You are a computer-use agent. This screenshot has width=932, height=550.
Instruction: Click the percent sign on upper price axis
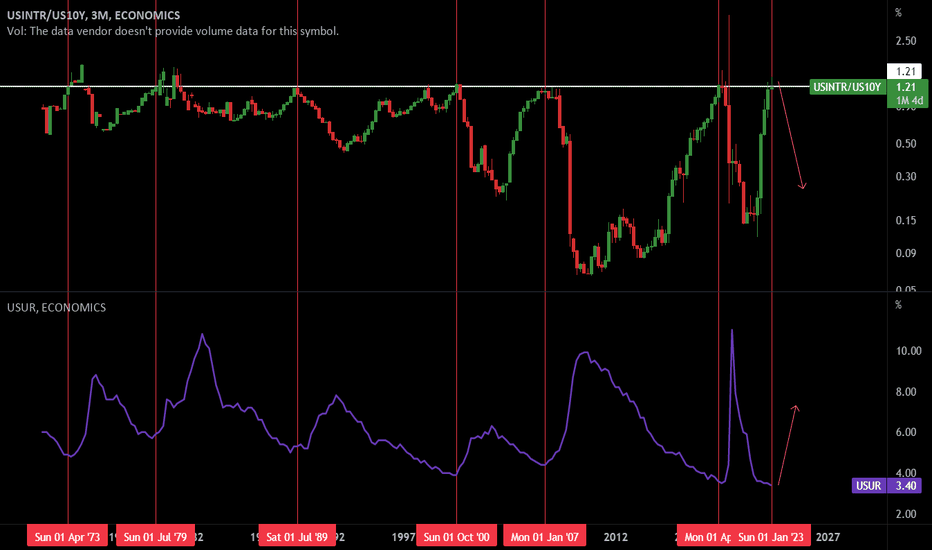[897, 14]
